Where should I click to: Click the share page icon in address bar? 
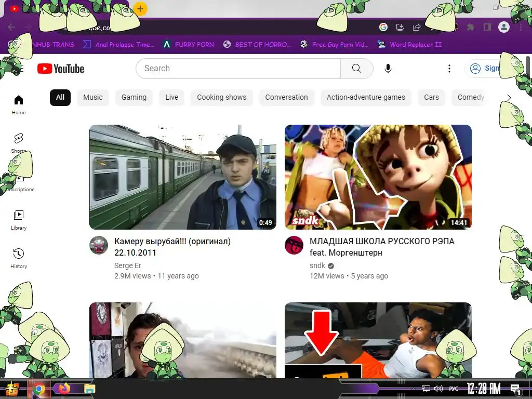pos(416,27)
